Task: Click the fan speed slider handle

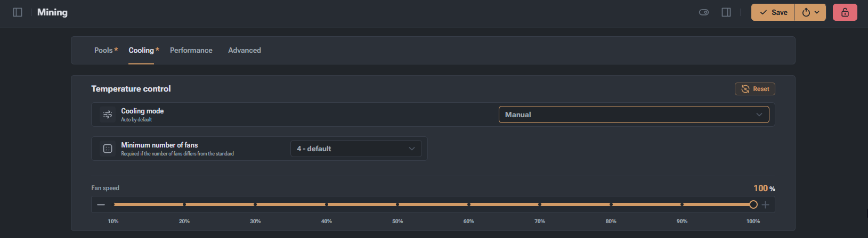Action: 753,204
